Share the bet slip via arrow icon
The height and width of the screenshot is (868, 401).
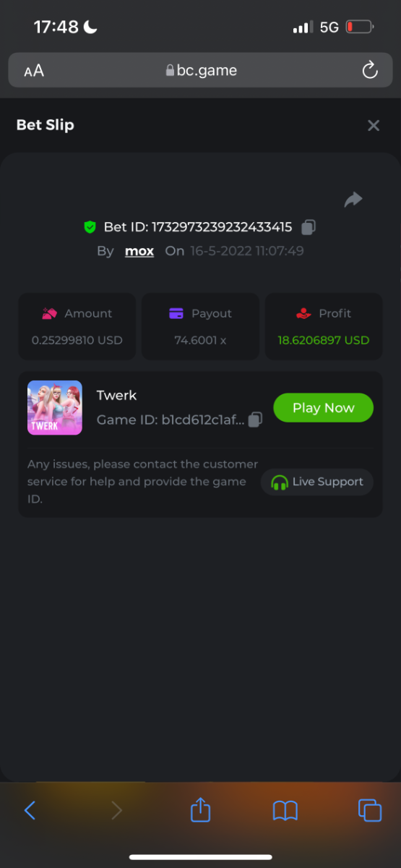[x=353, y=200]
